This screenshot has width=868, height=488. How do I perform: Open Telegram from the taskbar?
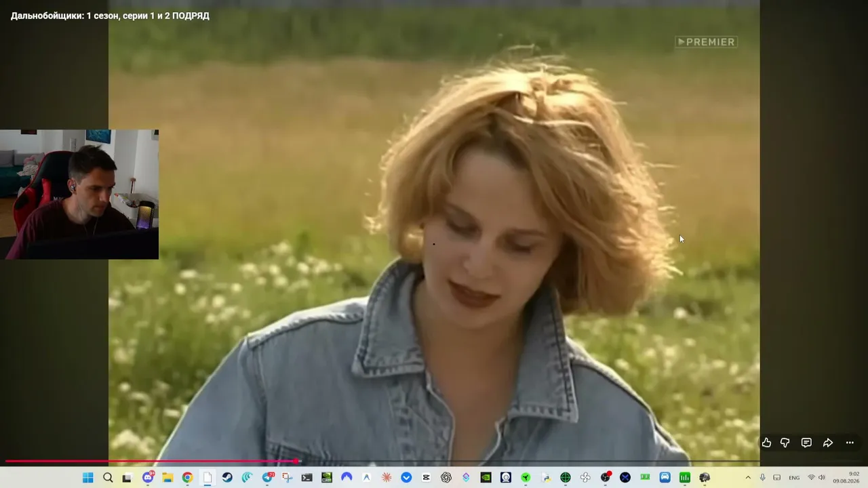[267, 478]
